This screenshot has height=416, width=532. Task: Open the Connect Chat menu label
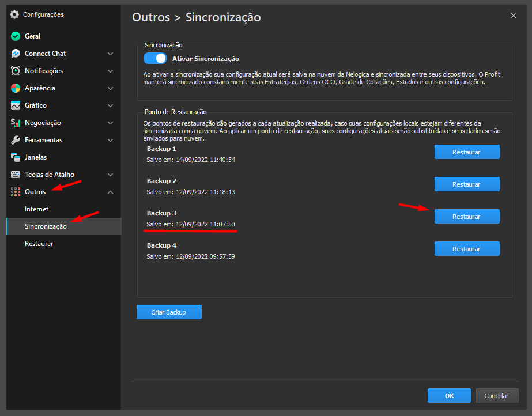pyautogui.click(x=45, y=54)
